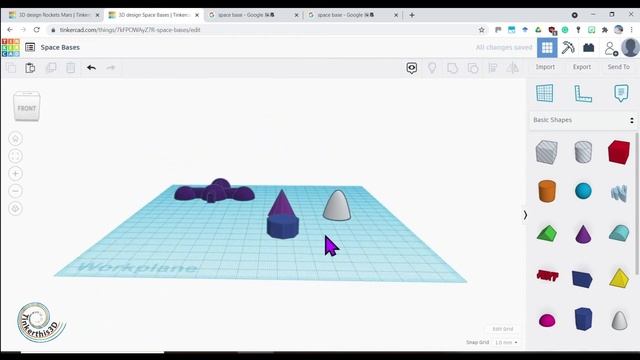Switch to first space base Google tab

tap(253, 15)
